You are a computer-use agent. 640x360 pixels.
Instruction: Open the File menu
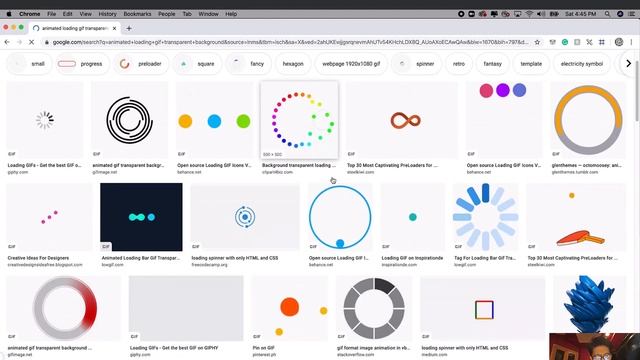(x=51, y=14)
